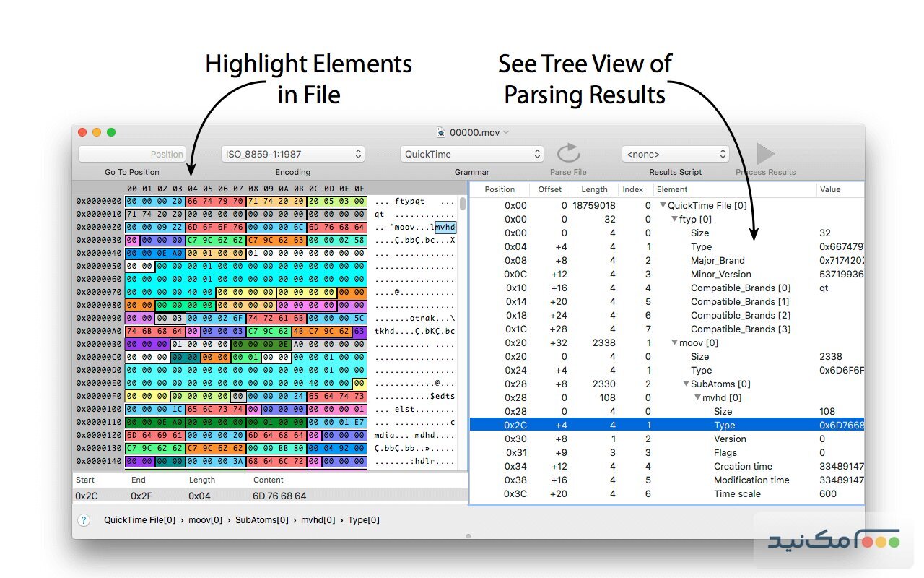The image size is (924, 578).
Task: Click the document icon beside 00000.mov title
Action: (x=440, y=132)
